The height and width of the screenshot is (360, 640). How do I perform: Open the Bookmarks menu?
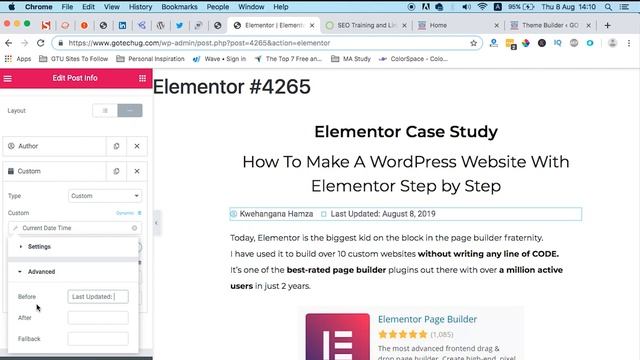coord(179,7)
